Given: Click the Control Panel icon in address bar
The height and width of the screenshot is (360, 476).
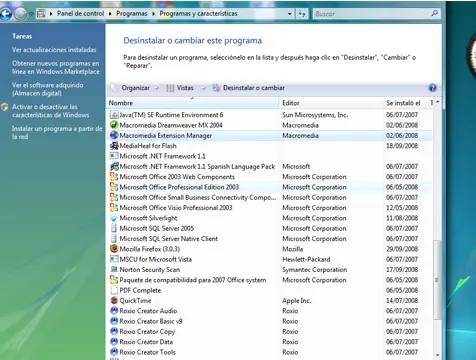Looking at the screenshot, I should [41, 14].
